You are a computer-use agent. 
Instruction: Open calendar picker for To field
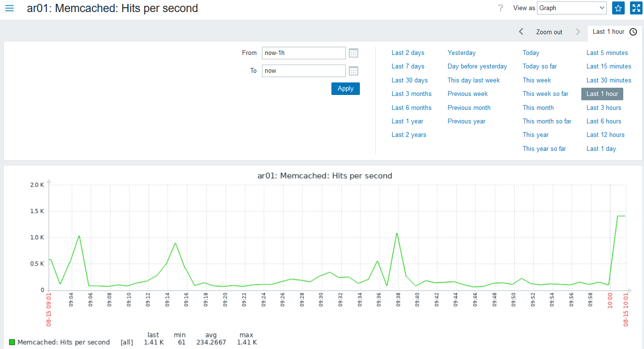click(354, 71)
